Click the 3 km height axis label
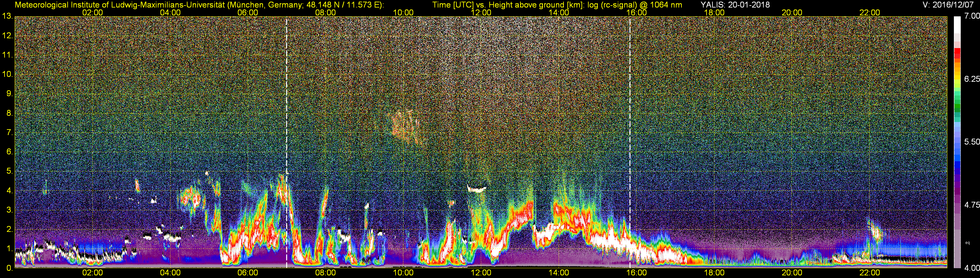 point(9,210)
